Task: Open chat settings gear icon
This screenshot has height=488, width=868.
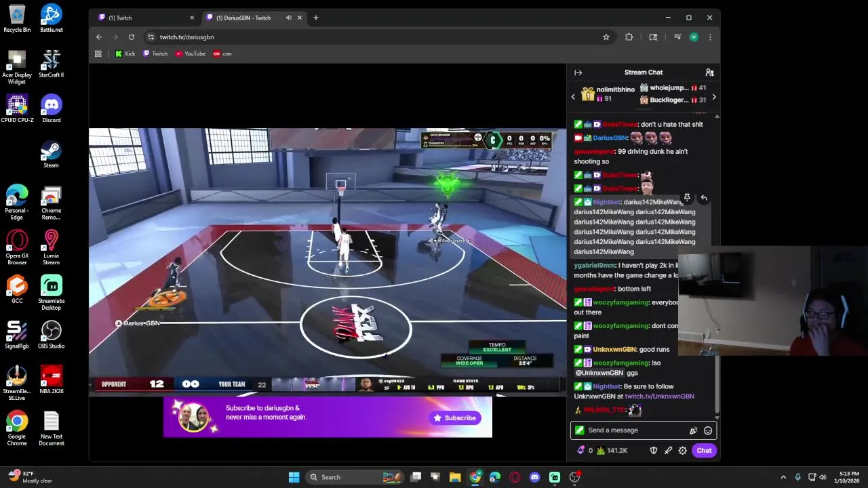Action: point(683,451)
